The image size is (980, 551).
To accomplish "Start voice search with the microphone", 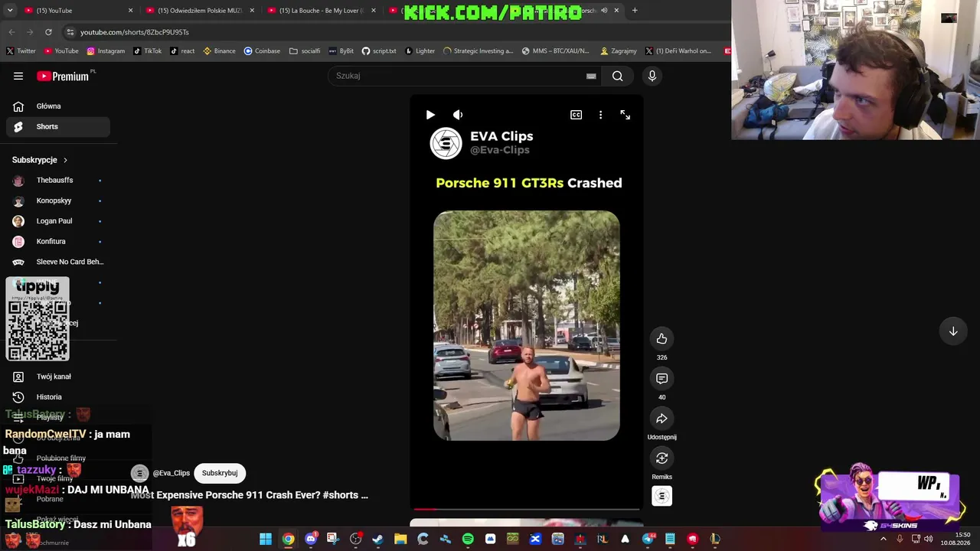I will tap(652, 76).
